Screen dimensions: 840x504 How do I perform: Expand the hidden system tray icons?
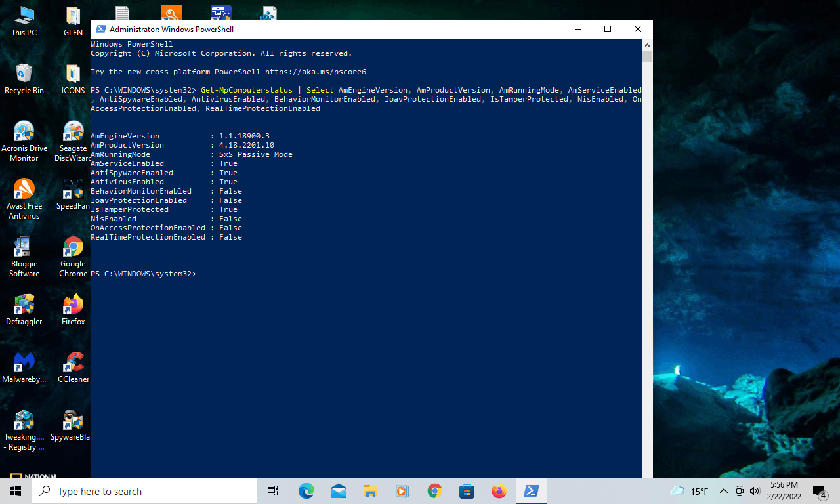(723, 491)
